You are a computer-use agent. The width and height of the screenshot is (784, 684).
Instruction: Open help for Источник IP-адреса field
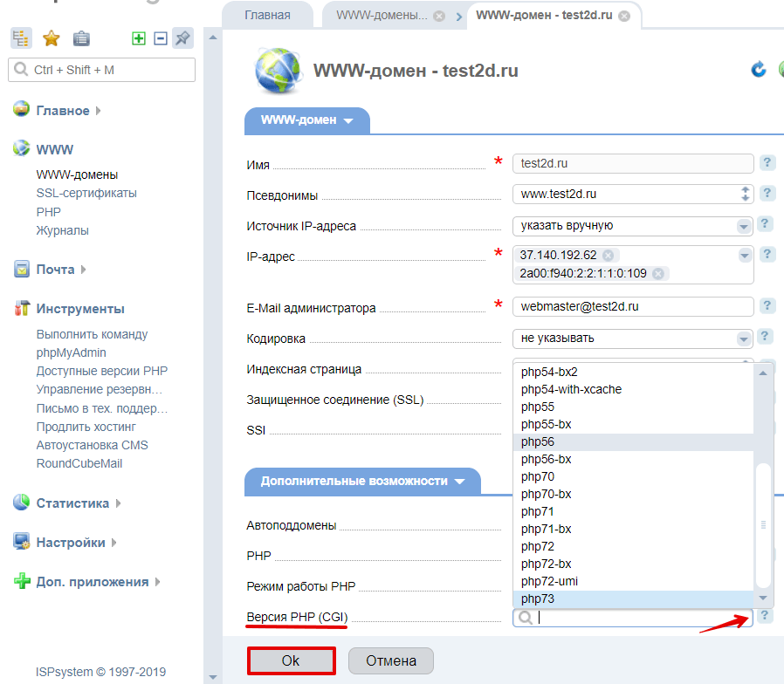coord(765,224)
